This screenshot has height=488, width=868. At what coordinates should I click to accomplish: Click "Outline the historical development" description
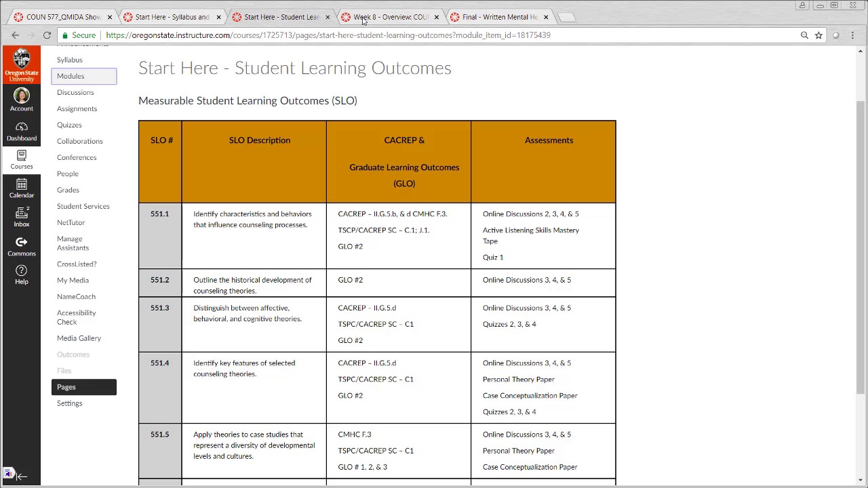tap(252, 285)
